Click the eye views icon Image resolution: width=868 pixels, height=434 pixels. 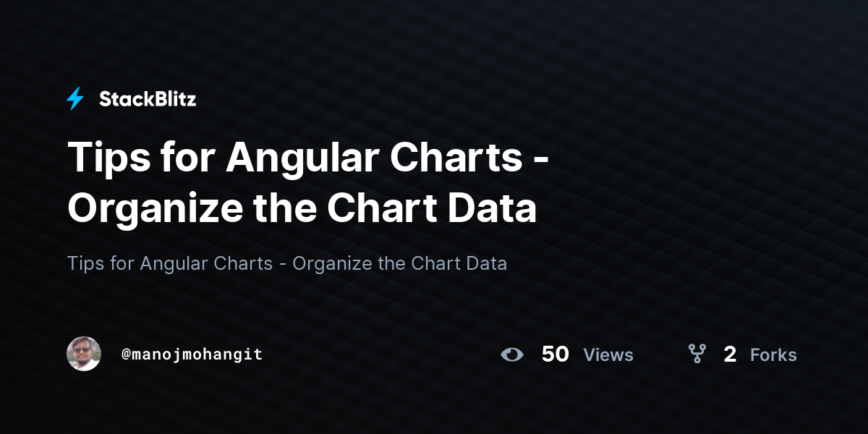click(512, 354)
